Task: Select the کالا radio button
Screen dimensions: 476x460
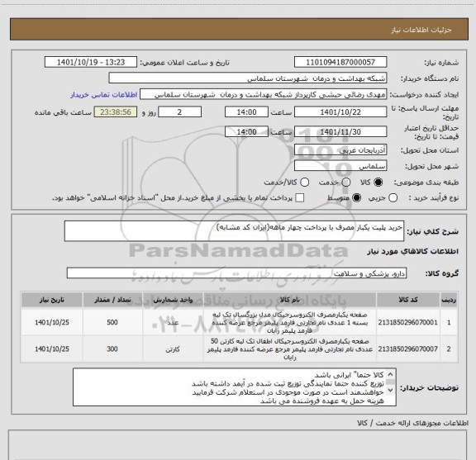Action: (x=378, y=183)
